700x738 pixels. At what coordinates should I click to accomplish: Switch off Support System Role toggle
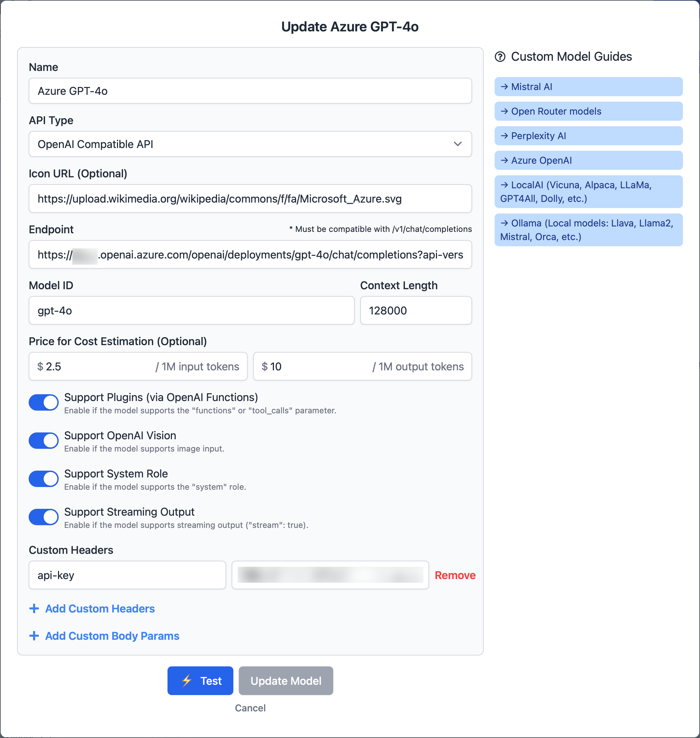click(x=44, y=479)
